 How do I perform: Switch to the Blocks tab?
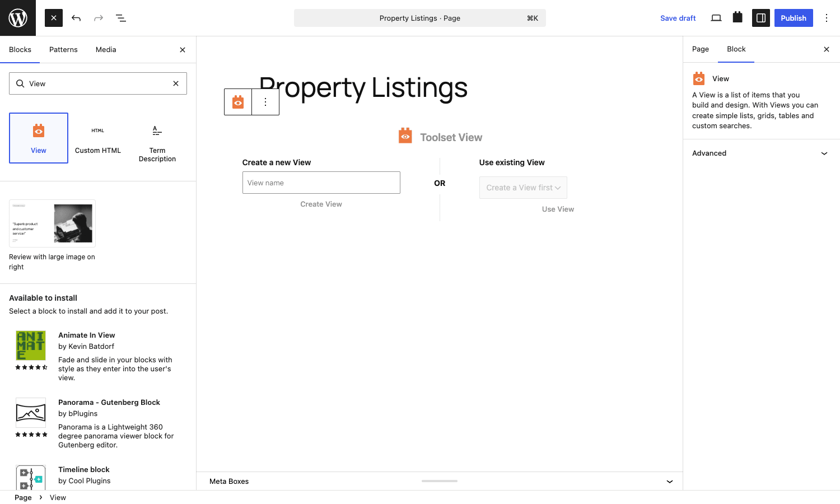[20, 50]
